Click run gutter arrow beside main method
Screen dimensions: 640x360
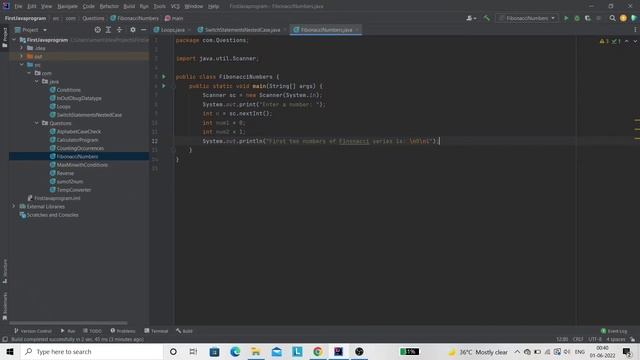click(164, 86)
